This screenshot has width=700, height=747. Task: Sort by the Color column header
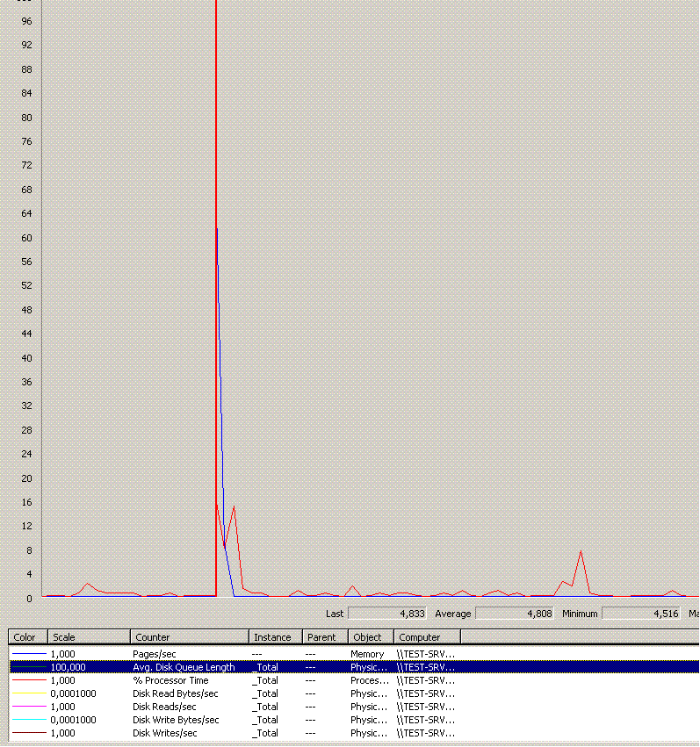(x=28, y=637)
